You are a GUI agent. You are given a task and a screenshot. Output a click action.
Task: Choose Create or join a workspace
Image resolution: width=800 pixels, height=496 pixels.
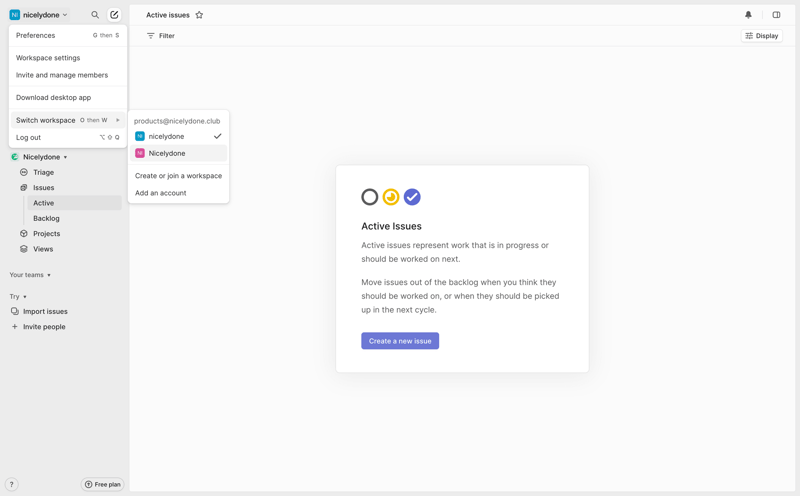point(178,176)
